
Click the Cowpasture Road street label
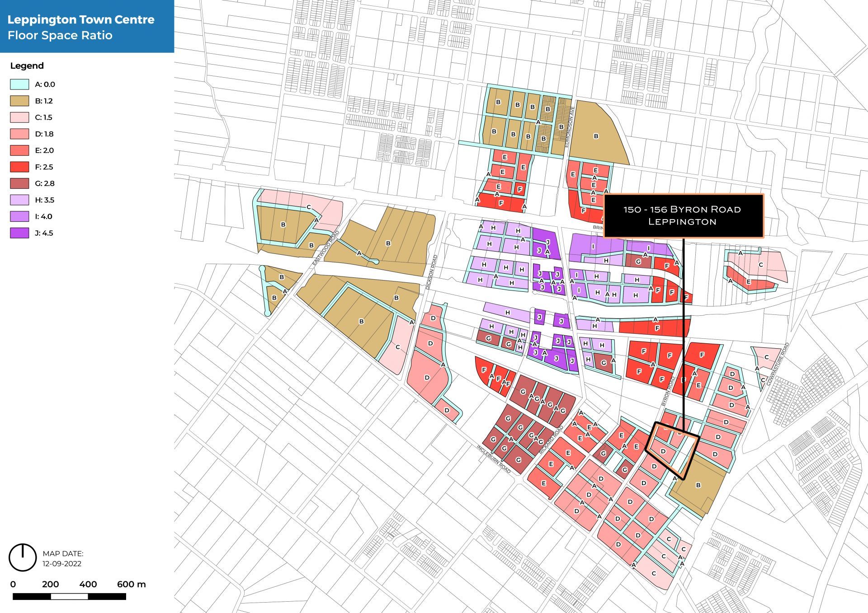coord(778,364)
